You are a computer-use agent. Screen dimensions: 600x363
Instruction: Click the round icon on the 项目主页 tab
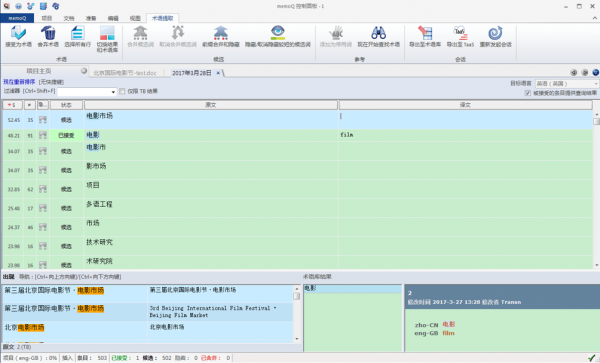tap(84, 71)
